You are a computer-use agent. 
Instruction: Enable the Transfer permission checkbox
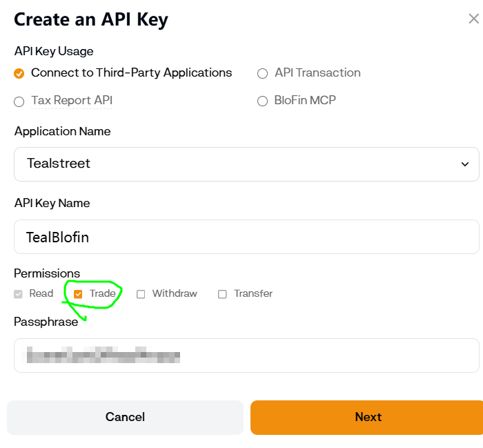tap(222, 294)
